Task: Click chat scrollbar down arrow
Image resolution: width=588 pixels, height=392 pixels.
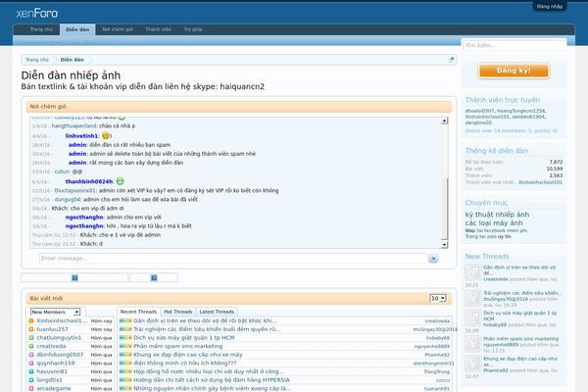Action: point(444,245)
